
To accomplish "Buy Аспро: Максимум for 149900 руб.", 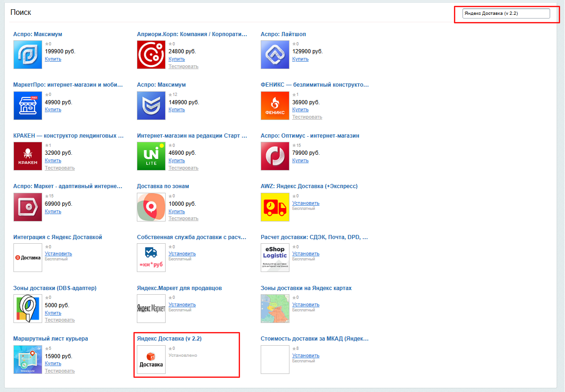I will (x=177, y=109).
